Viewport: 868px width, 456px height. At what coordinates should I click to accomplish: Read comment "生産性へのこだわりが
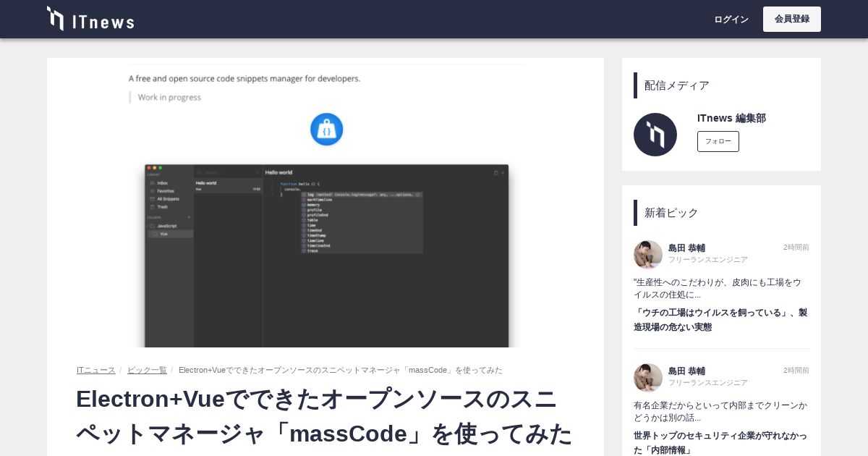pos(718,288)
